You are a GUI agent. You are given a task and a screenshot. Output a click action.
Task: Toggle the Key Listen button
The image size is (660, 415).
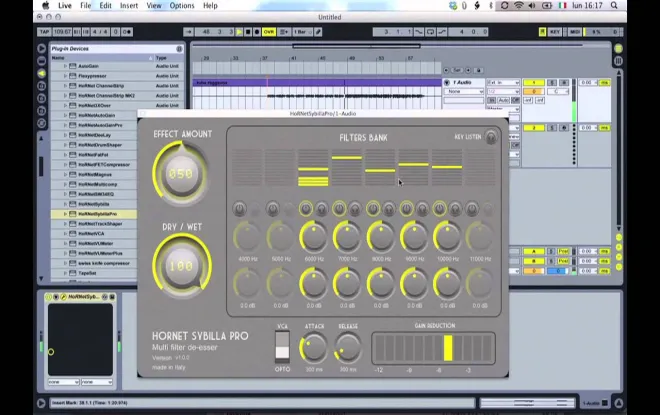click(491, 137)
